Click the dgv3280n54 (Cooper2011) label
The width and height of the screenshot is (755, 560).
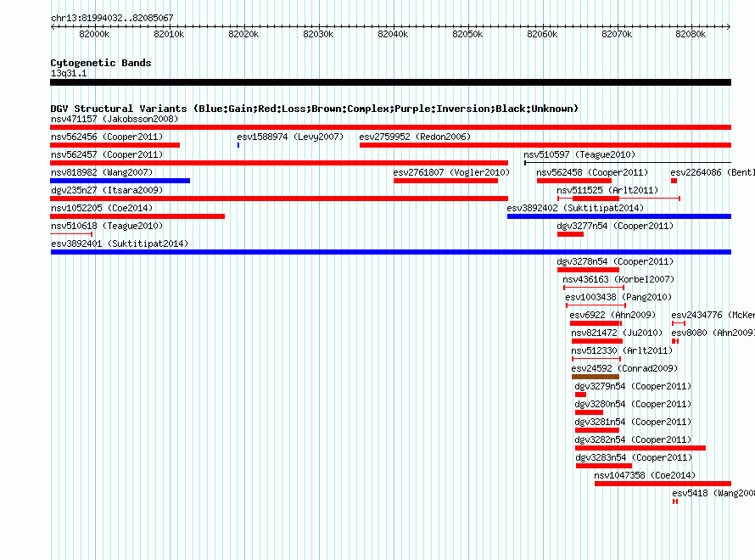pos(633,404)
